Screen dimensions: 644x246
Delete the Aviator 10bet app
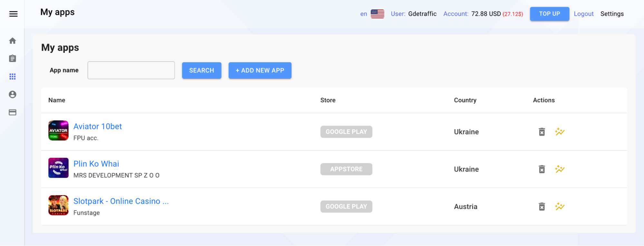[542, 132]
